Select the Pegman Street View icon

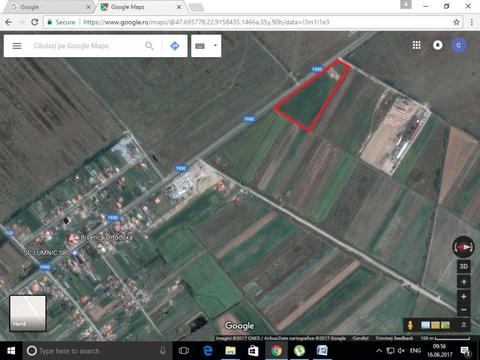(x=410, y=325)
